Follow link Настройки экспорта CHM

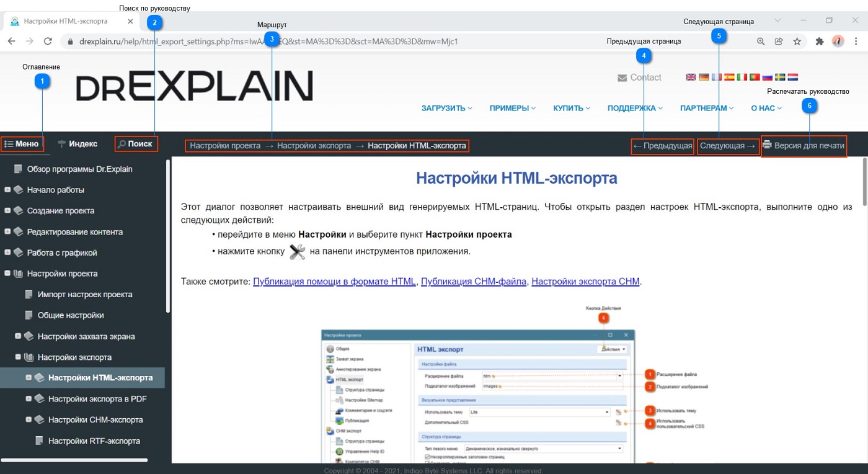click(x=585, y=281)
